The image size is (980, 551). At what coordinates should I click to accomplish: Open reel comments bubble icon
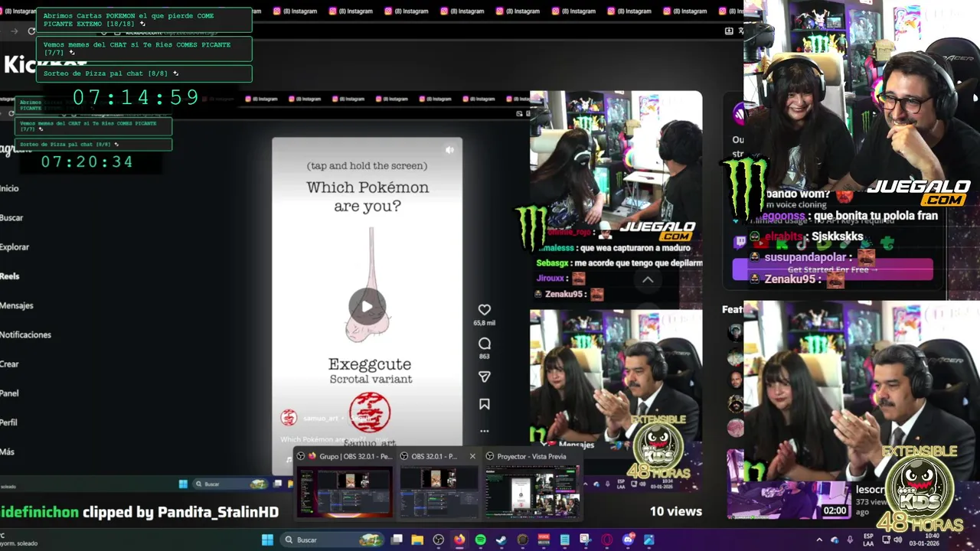pos(484,344)
